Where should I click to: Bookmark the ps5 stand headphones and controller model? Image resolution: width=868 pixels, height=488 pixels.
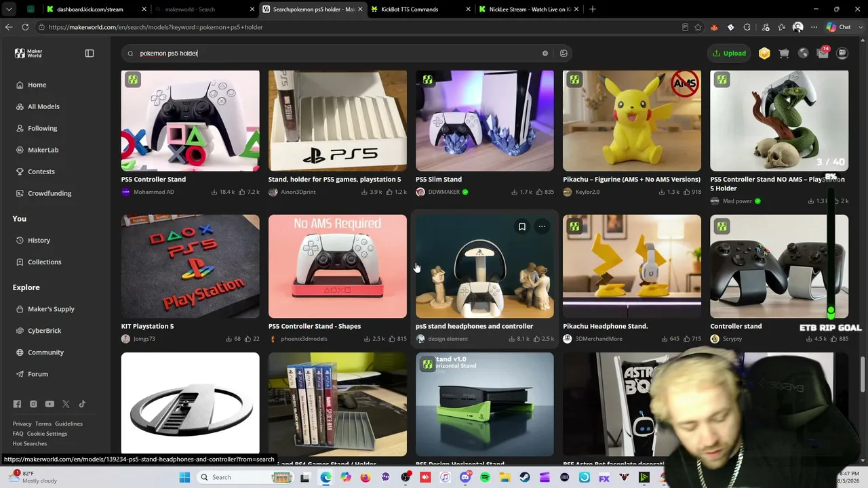[522, 227]
